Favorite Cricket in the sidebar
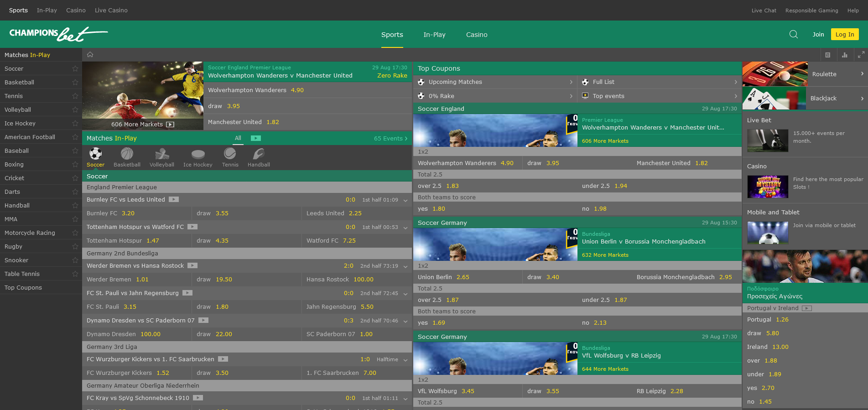 (x=75, y=178)
